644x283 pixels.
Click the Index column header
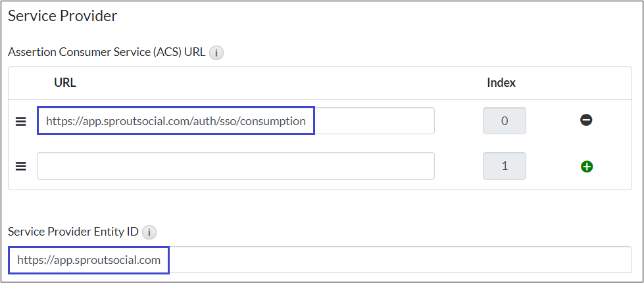click(x=501, y=83)
